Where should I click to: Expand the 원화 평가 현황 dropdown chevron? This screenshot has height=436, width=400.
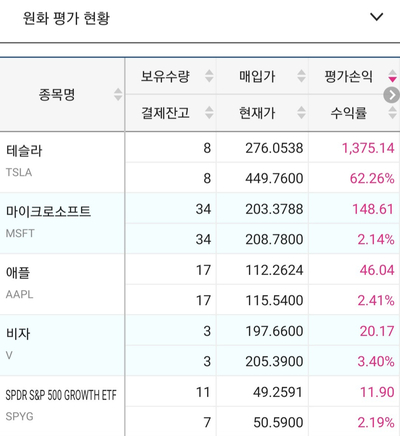[x=377, y=17]
